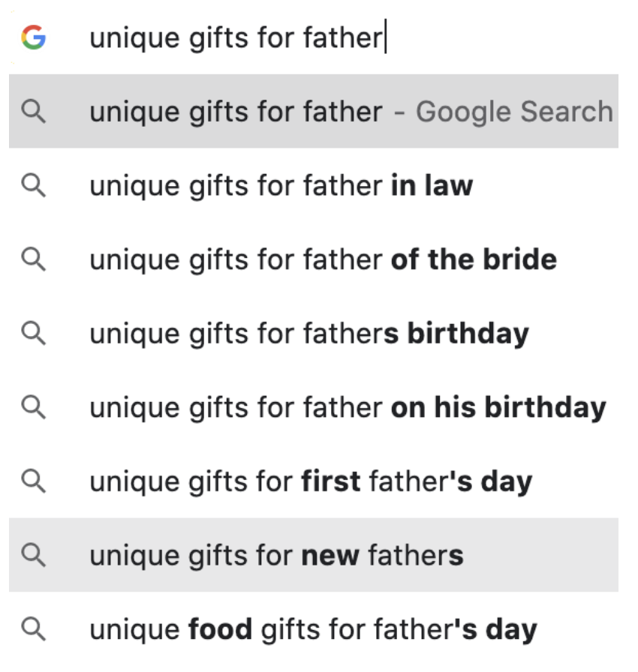This screenshot has width=638, height=672.
Task: Click the search icon beside 'Google Search' row
Action: click(x=34, y=112)
